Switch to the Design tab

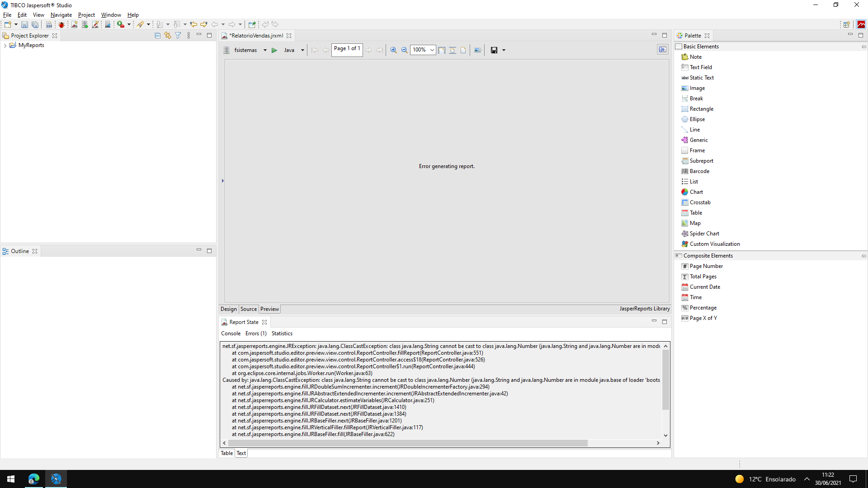coord(228,309)
